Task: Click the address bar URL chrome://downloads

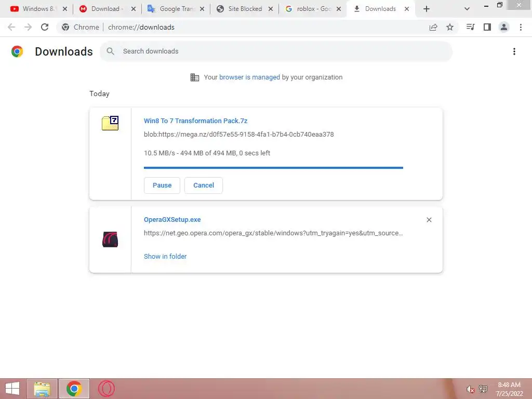Action: click(141, 27)
